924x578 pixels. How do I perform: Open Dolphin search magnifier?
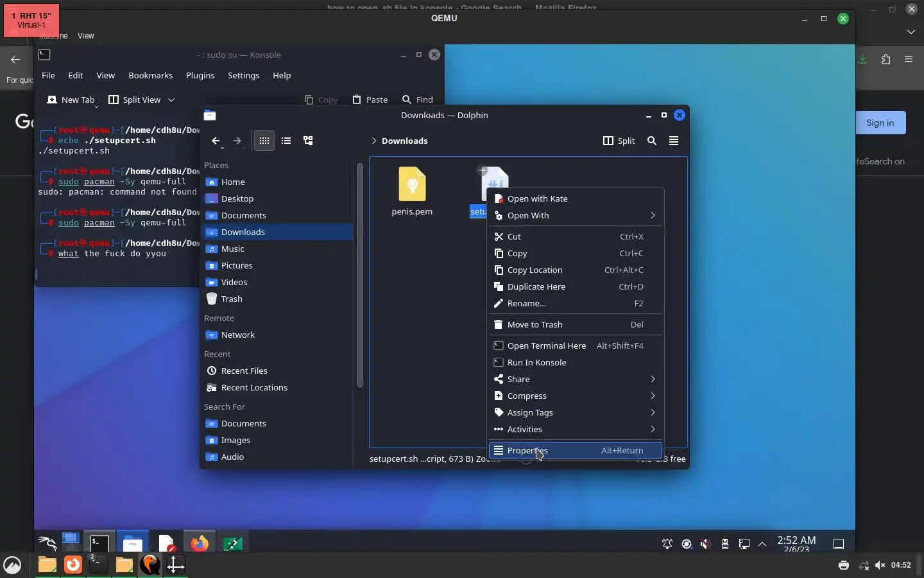pos(652,141)
